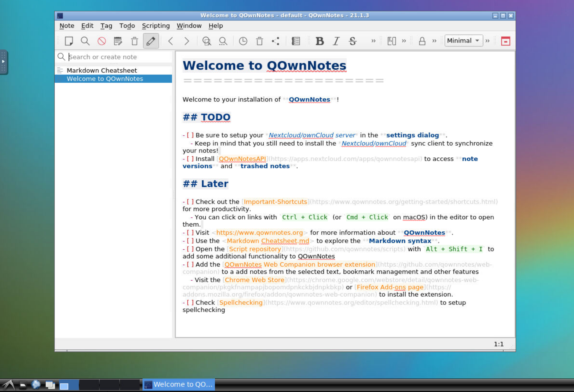The width and height of the screenshot is (574, 392).
Task: Open the Todo menu
Action: tap(127, 26)
